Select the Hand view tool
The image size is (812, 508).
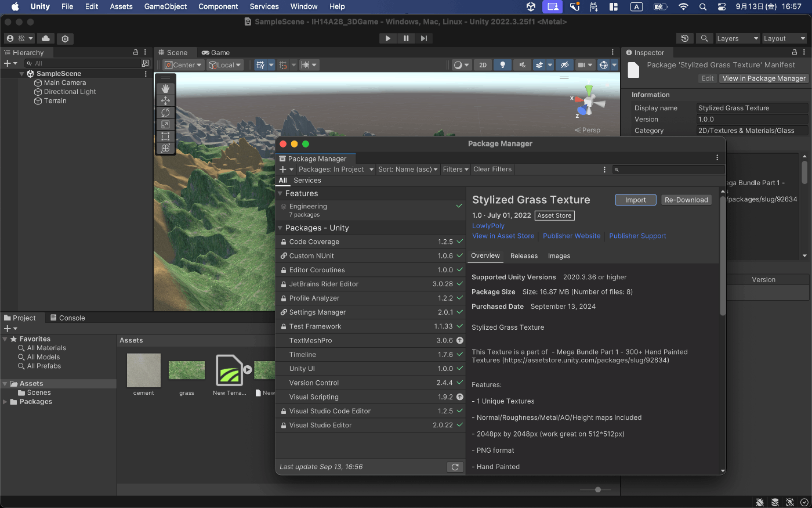click(x=165, y=88)
